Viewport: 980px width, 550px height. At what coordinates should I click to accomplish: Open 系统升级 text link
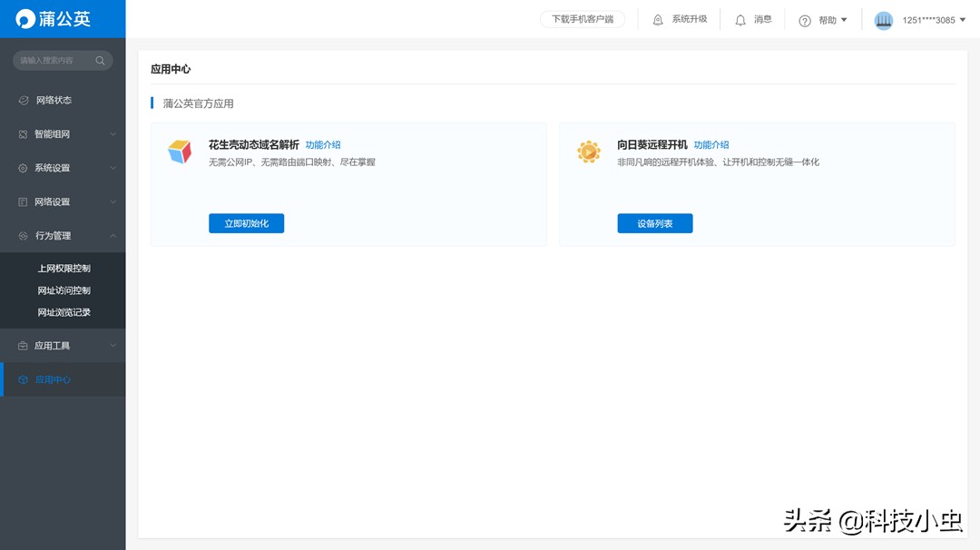tap(690, 19)
